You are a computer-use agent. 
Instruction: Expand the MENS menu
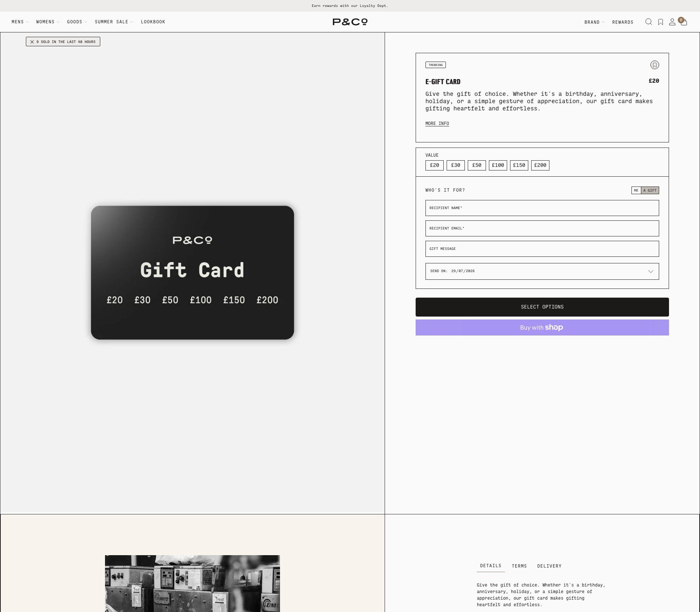tap(20, 22)
